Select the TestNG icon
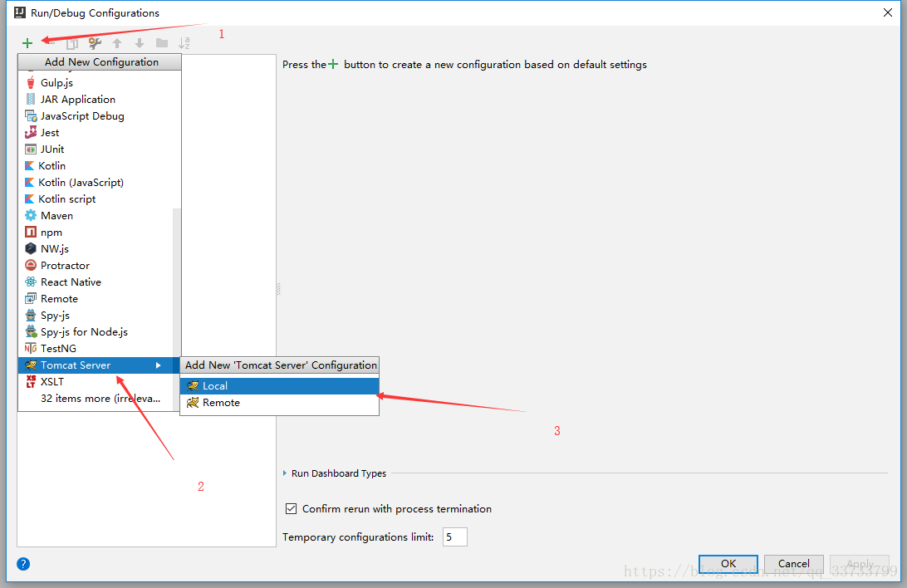Screen dimensions: 907x588 pos(31,349)
